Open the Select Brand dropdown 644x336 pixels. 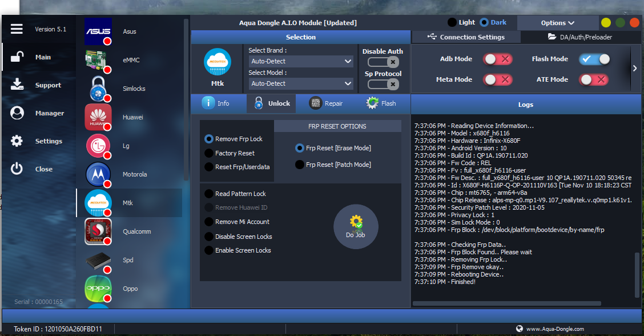point(301,61)
